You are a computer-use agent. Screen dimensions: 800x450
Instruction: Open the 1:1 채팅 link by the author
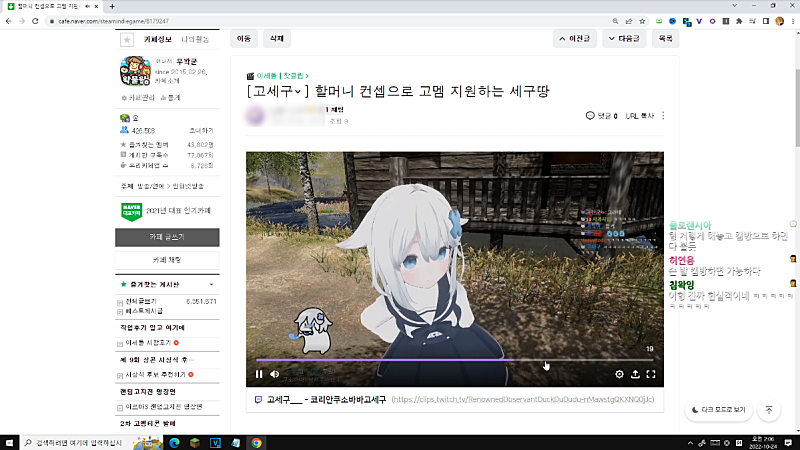tap(334, 110)
